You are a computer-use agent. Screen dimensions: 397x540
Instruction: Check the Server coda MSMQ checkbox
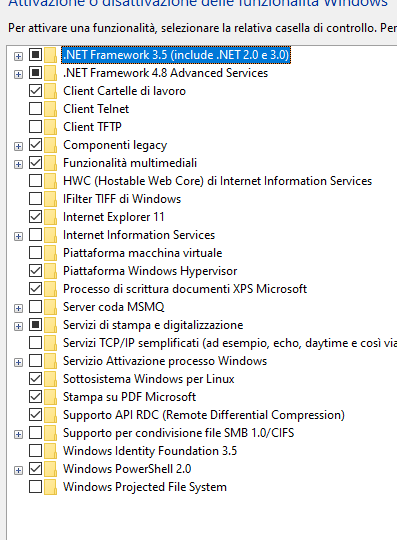pos(35,307)
